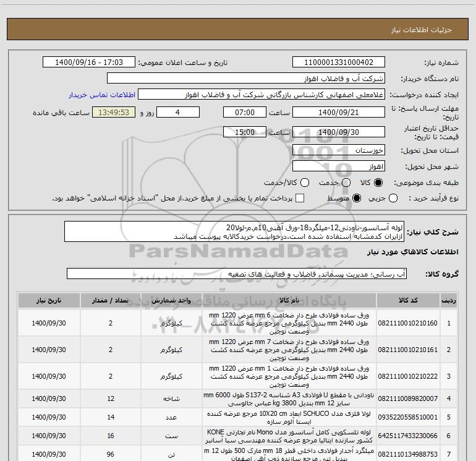Click the 6 mm steel sheet item name

pos(289,323)
